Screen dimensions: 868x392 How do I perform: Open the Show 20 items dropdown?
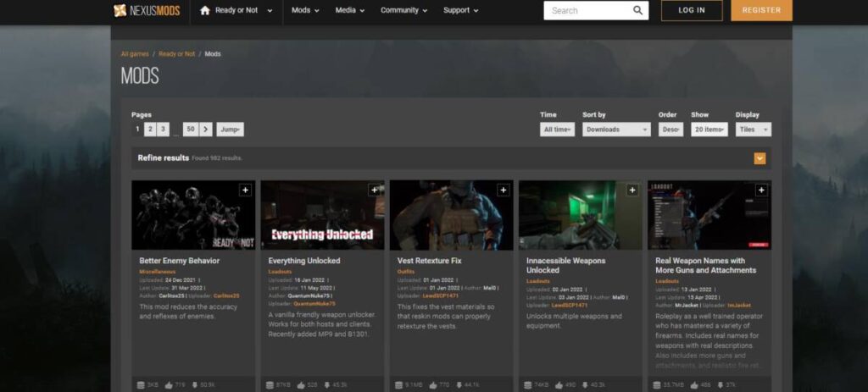click(709, 130)
